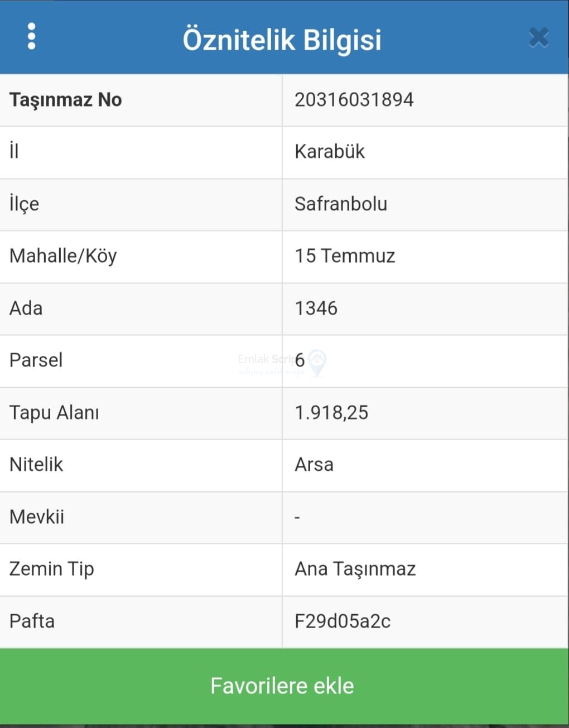Click the Ada value 1346
Screen dimensions: 569x728
316,308
